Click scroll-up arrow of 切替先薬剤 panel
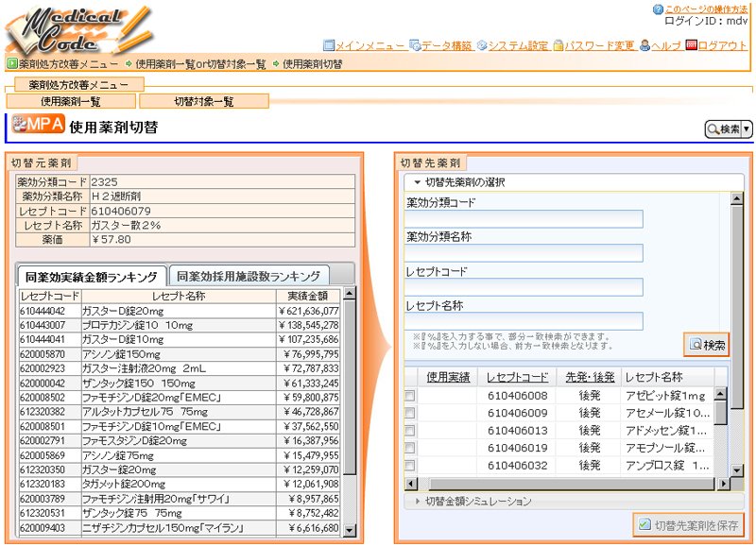This screenshot has width=756, height=546. (737, 198)
